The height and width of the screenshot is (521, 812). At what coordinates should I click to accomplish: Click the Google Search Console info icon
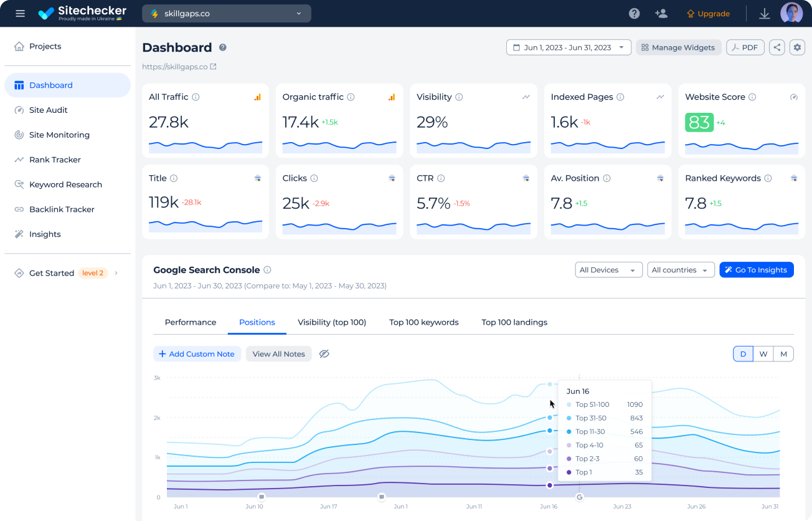pos(267,270)
